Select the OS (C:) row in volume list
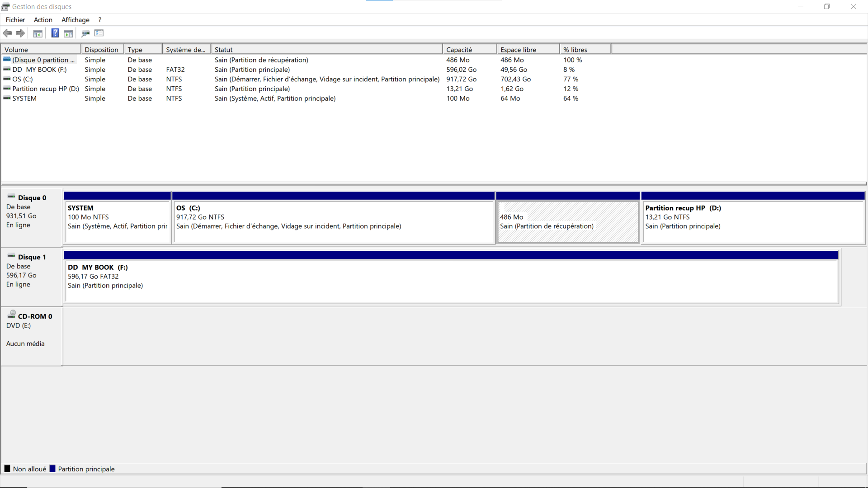Screen dimensions: 868x488 pos(23,79)
